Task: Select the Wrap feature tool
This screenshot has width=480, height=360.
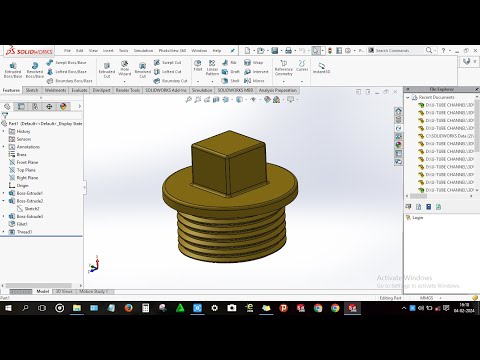Action: [253, 62]
